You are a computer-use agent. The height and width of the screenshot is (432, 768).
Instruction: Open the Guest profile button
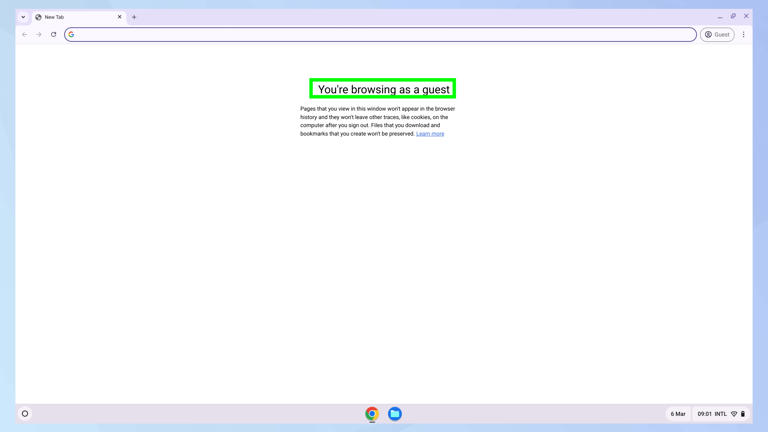click(x=717, y=35)
